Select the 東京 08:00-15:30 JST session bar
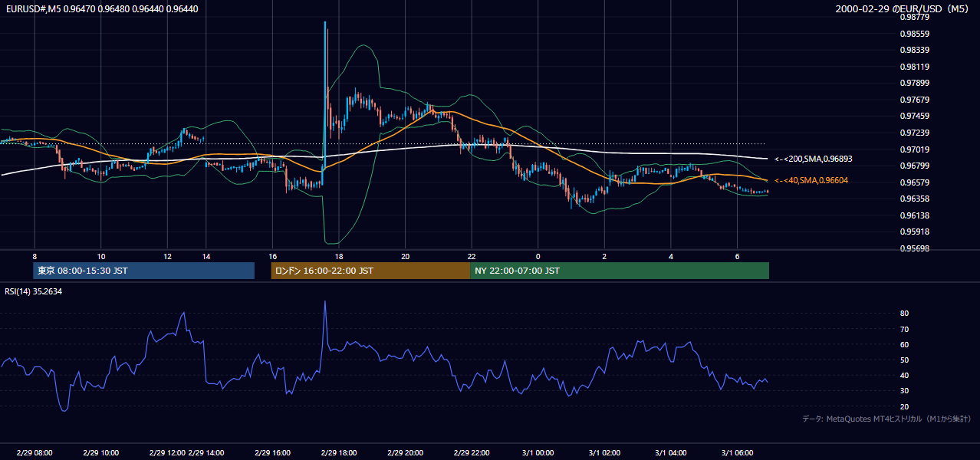 point(144,271)
